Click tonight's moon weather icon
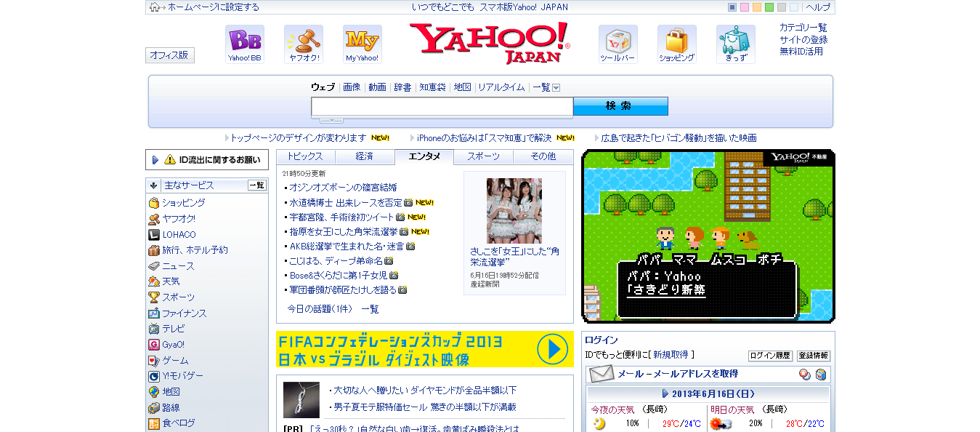980x432 pixels. coord(599,424)
